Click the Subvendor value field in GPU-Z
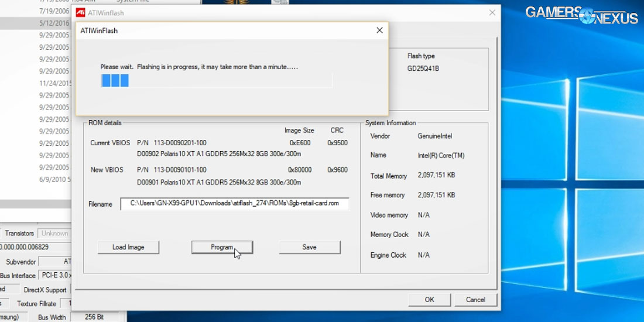 (x=55, y=262)
